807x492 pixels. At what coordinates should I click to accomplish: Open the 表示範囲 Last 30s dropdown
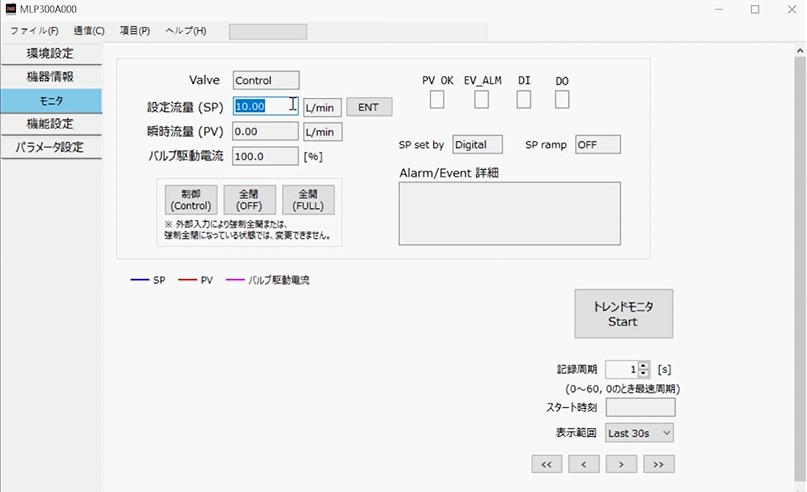pyautogui.click(x=640, y=433)
